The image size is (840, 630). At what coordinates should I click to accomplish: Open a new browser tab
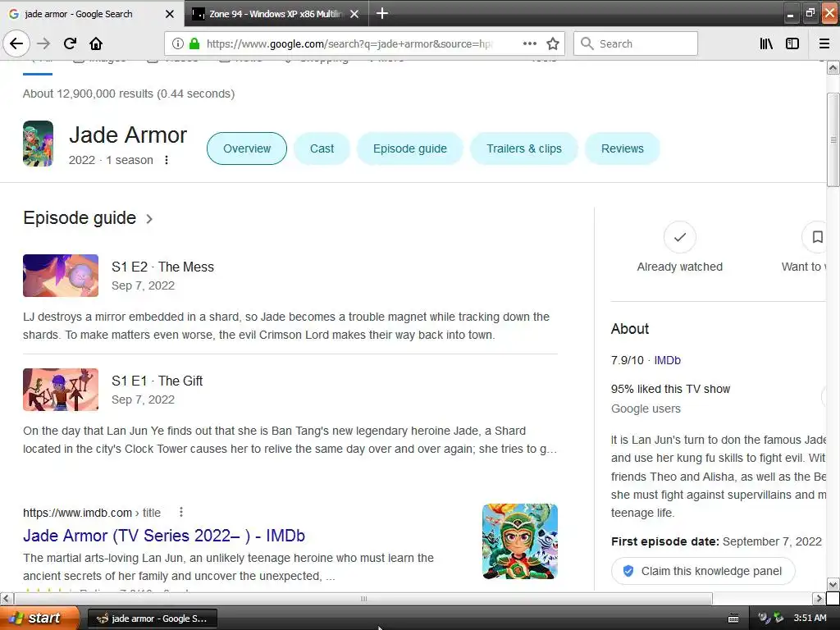click(x=382, y=13)
